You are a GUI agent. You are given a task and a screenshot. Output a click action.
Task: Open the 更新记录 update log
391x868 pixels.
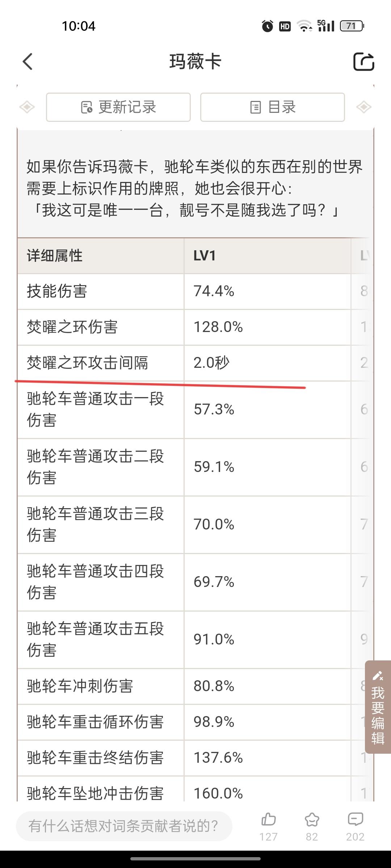pyautogui.click(x=118, y=107)
